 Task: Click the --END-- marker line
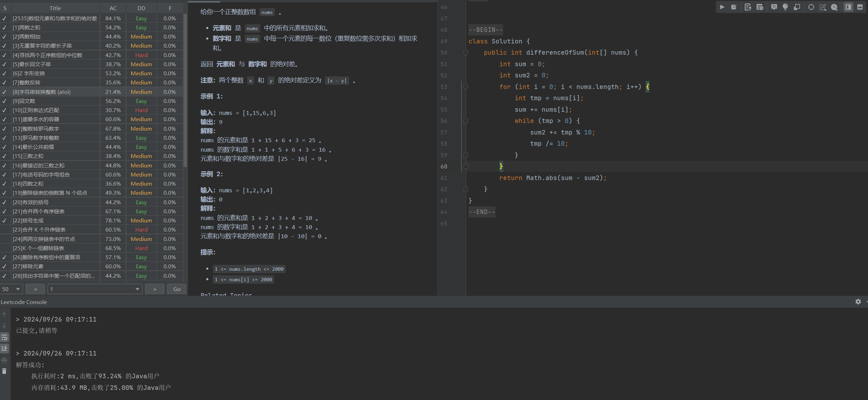(x=482, y=212)
